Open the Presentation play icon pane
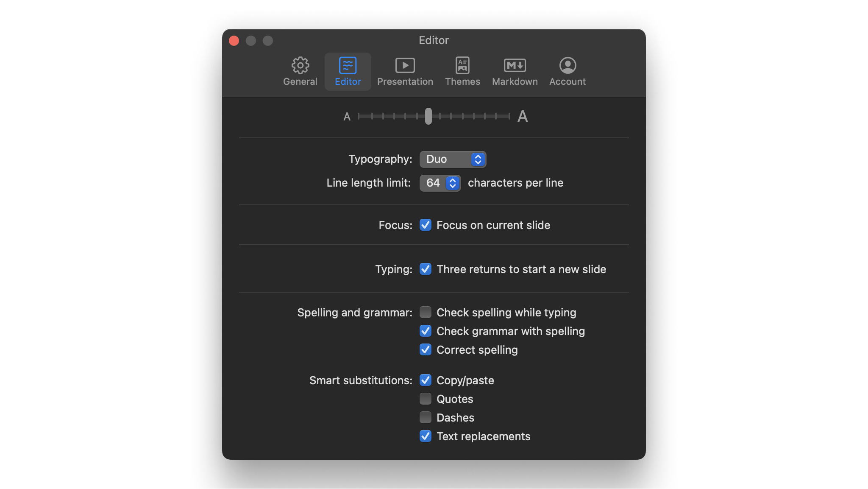Viewport: 868px width, 489px height. pyautogui.click(x=405, y=65)
